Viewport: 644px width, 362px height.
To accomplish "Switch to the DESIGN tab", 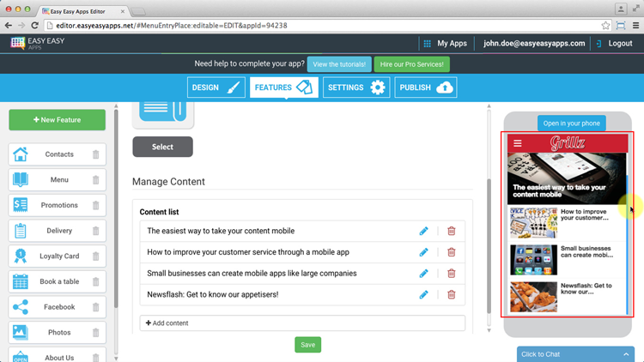I will 216,87.
